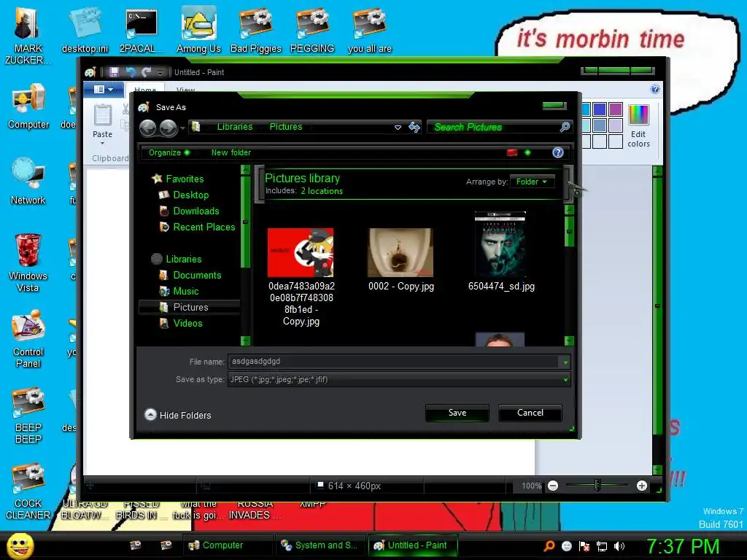
Task: Click the Paste clipboard icon in Paint
Action: coord(102,116)
